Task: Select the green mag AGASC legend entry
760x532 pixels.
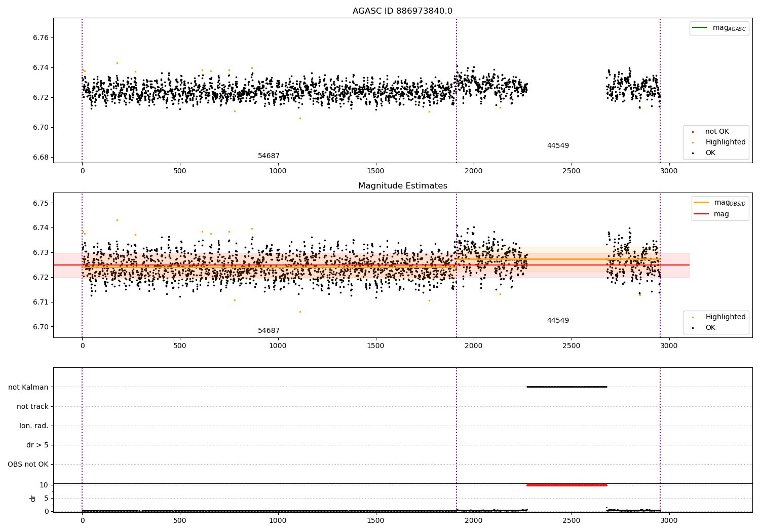Action: click(719, 28)
